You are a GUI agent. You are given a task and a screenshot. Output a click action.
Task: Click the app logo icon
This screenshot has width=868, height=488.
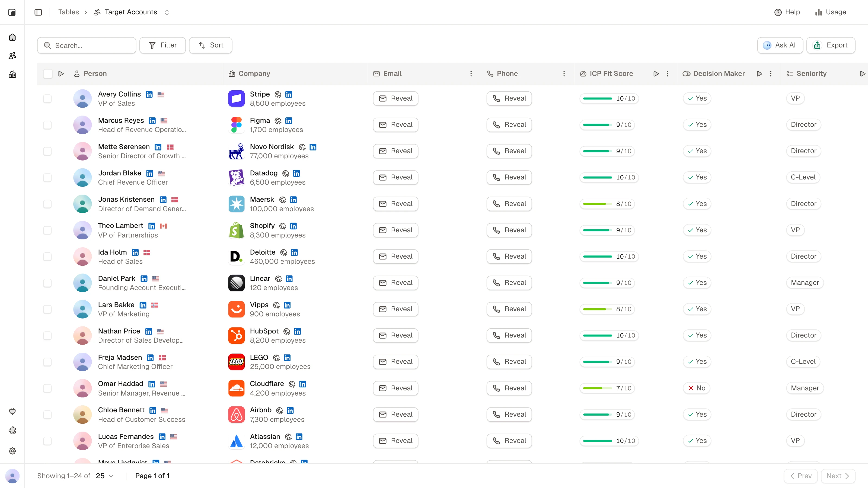pos(12,12)
